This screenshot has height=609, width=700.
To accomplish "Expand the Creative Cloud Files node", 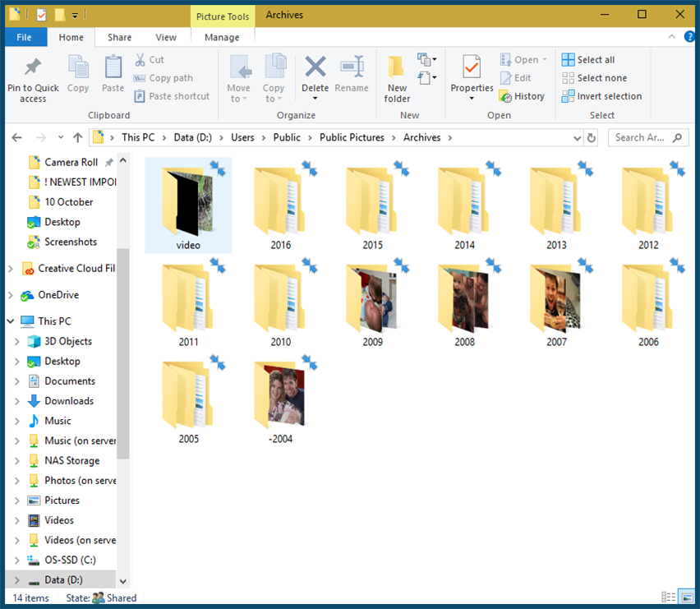I will (11, 269).
